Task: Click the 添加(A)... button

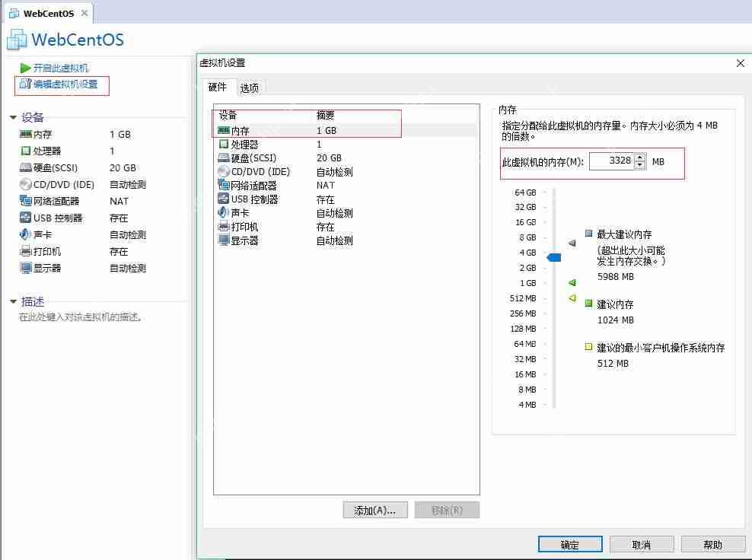Action: pos(375,510)
